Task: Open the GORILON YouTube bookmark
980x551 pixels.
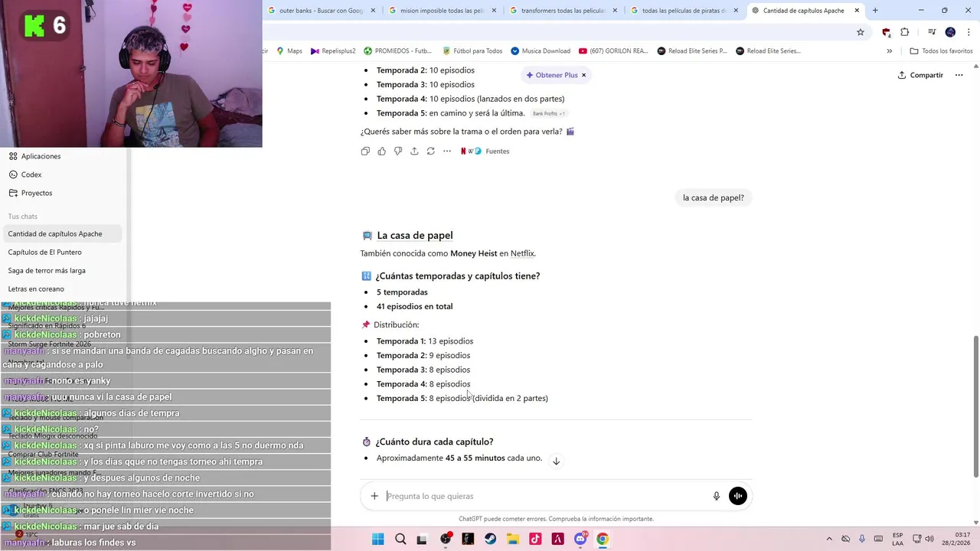Action: [614, 51]
